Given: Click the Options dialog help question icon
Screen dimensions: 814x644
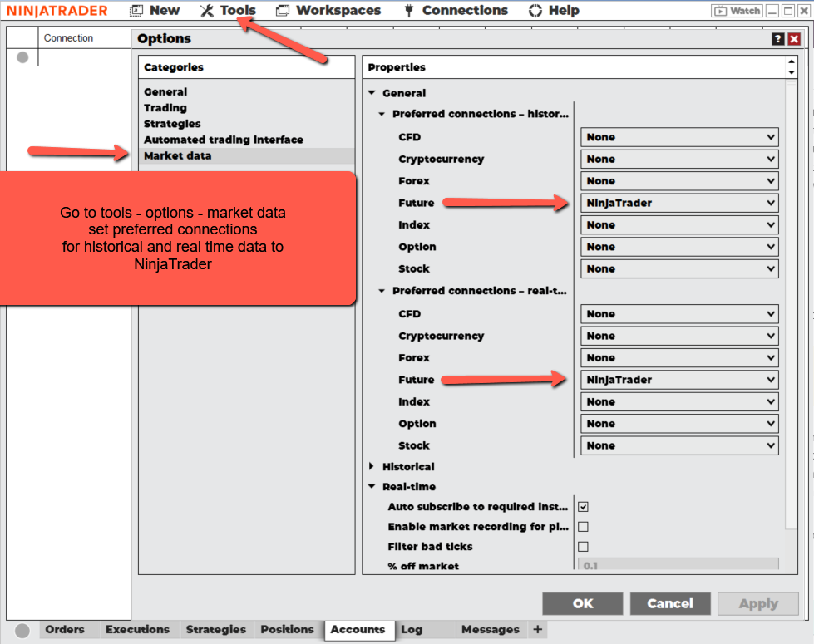Looking at the screenshot, I should (x=777, y=39).
